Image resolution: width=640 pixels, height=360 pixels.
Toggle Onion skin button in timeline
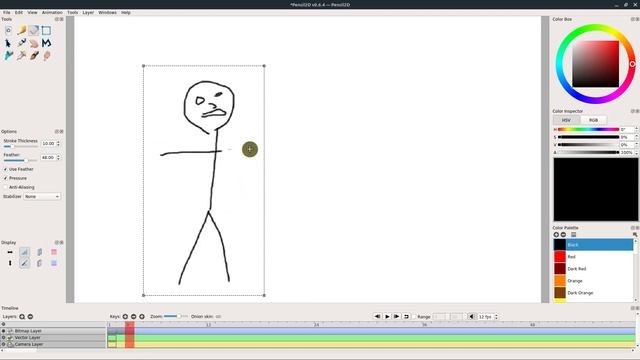coord(218,316)
